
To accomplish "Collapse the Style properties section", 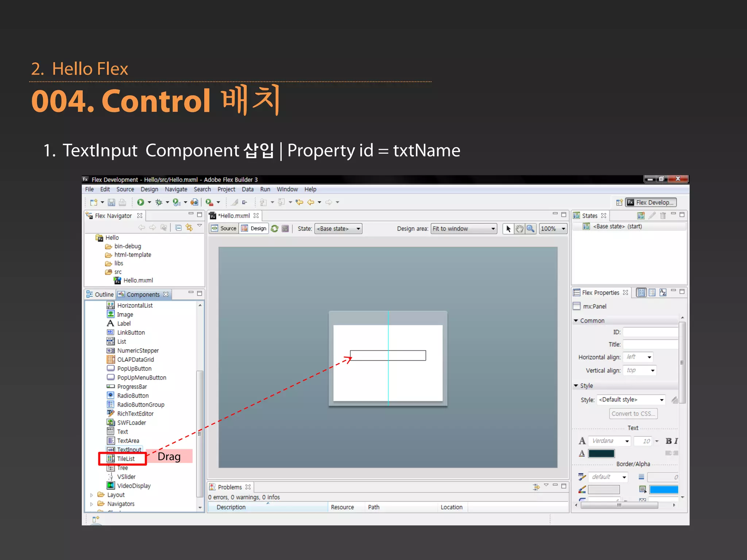I will [x=576, y=385].
